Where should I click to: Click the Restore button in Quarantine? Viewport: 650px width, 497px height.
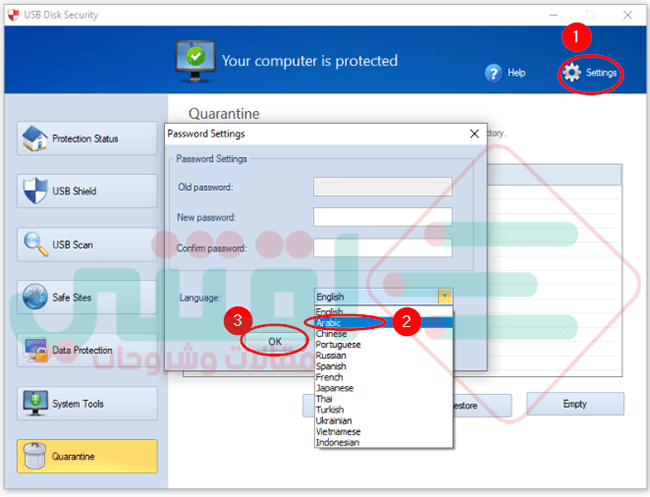pos(483,405)
